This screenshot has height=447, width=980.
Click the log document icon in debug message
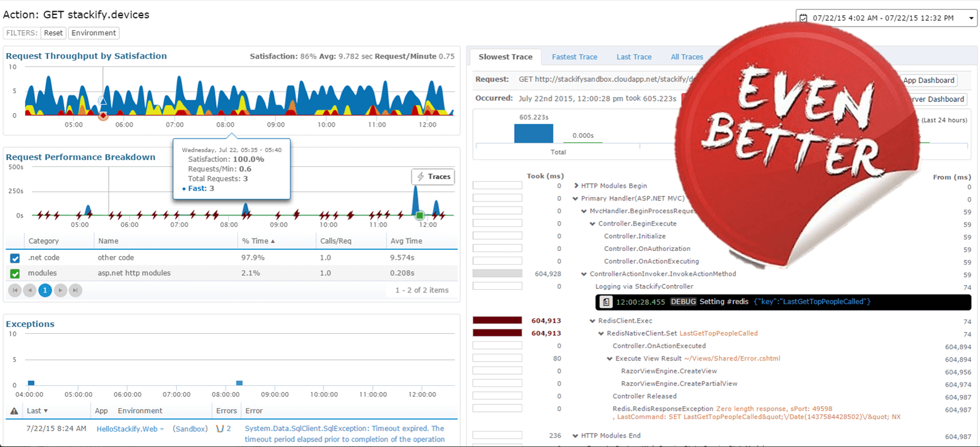coord(606,302)
